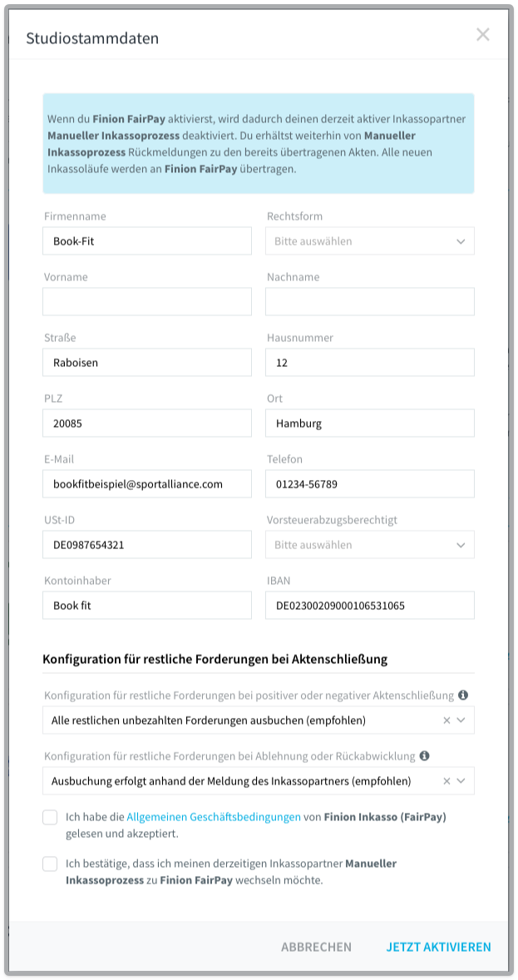Focus the Telefon number field
518x980 pixels.
pos(369,483)
